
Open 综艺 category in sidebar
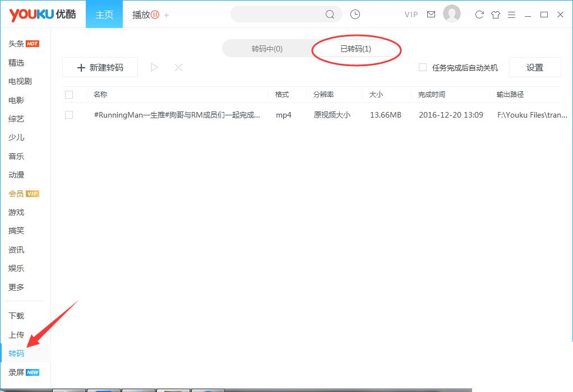16,119
